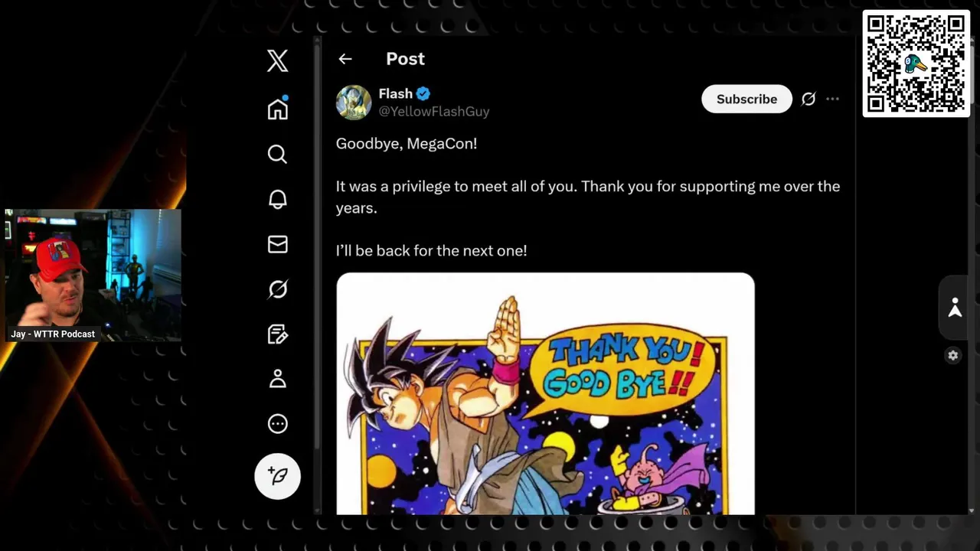Open the Profile person icon
Image resolution: width=980 pixels, height=551 pixels.
(x=277, y=379)
